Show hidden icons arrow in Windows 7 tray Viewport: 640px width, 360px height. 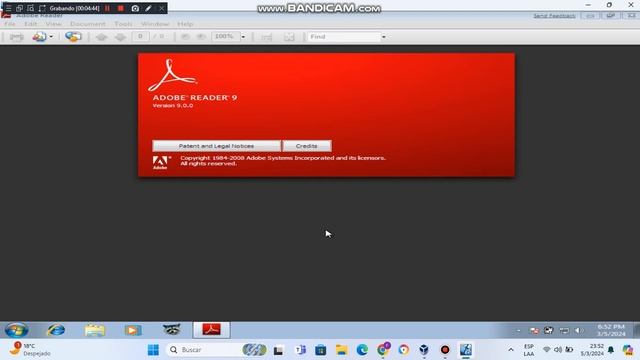(519, 331)
